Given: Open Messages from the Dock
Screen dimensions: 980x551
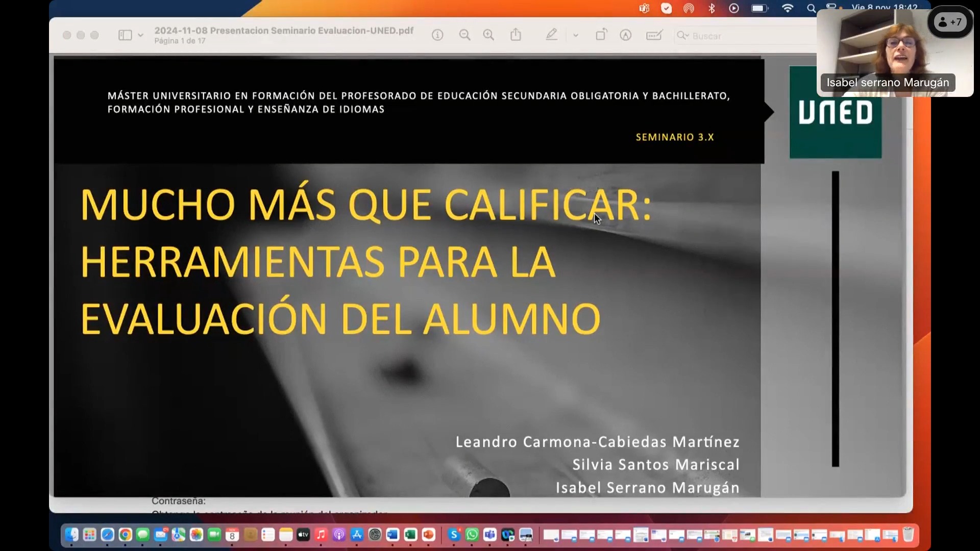Looking at the screenshot, I should [x=143, y=534].
